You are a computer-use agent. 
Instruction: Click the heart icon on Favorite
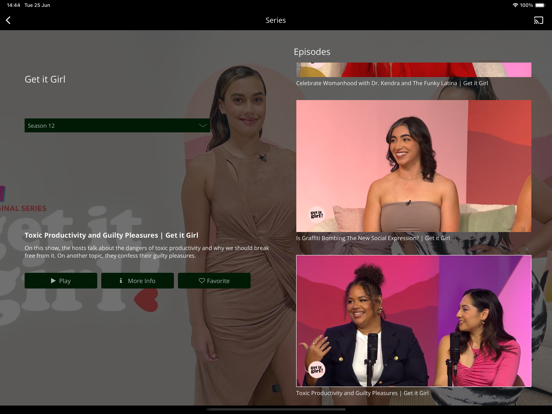point(202,281)
